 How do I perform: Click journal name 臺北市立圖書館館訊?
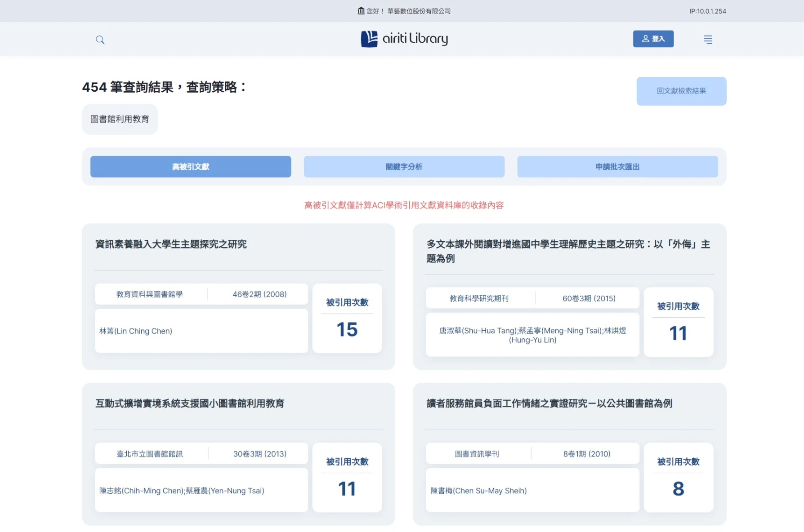click(150, 454)
